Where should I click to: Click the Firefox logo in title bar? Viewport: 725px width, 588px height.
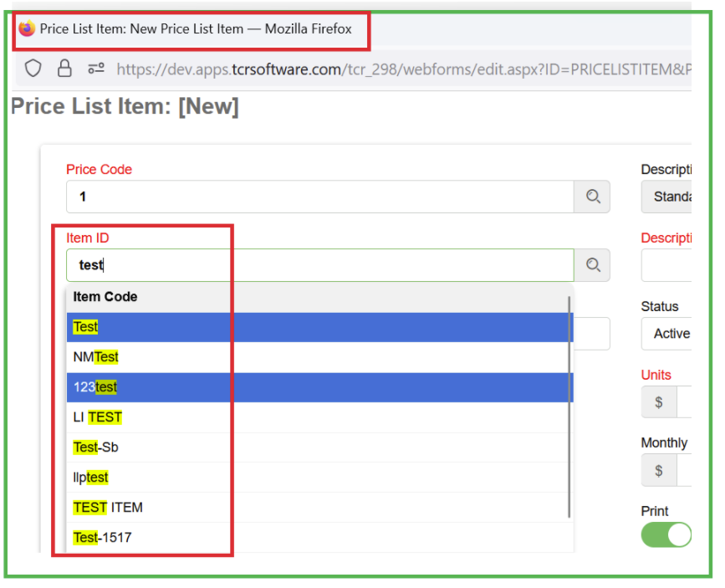(27, 28)
